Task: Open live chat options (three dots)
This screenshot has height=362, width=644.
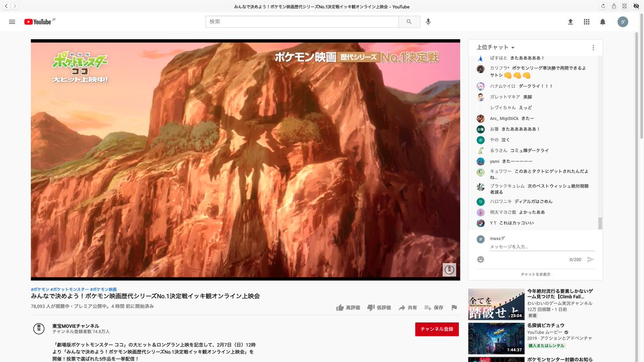Action: point(593,47)
